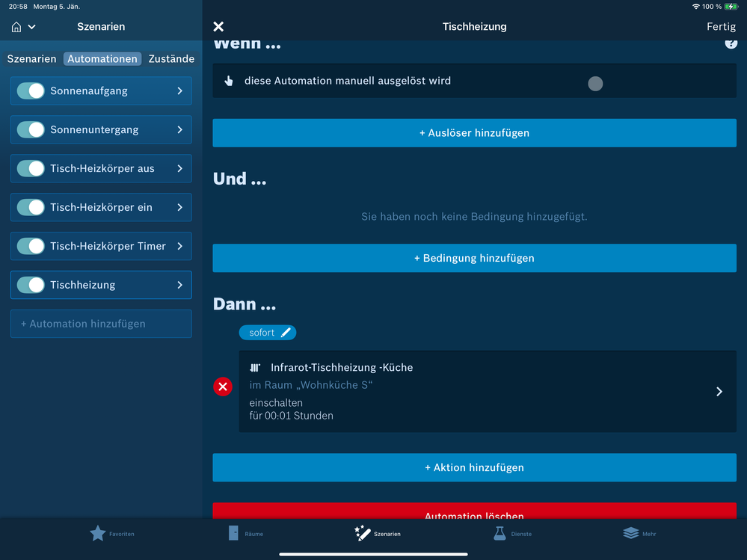
Task: Close the Tischheizung editor with X
Action: coord(218,27)
